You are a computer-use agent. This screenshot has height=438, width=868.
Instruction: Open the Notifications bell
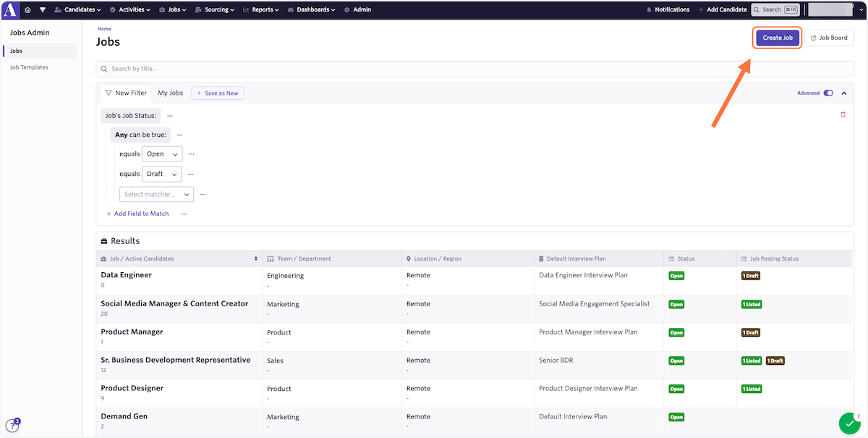click(x=668, y=10)
